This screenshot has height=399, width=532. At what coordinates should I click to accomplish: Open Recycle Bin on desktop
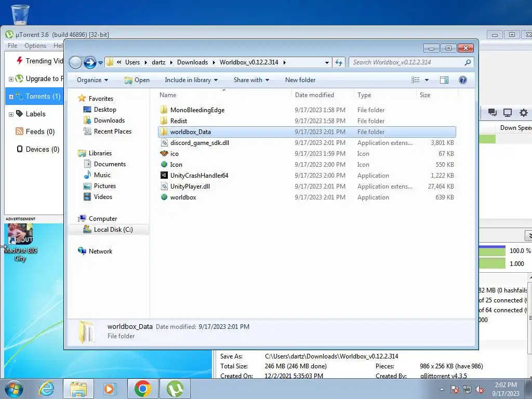tap(20, 15)
